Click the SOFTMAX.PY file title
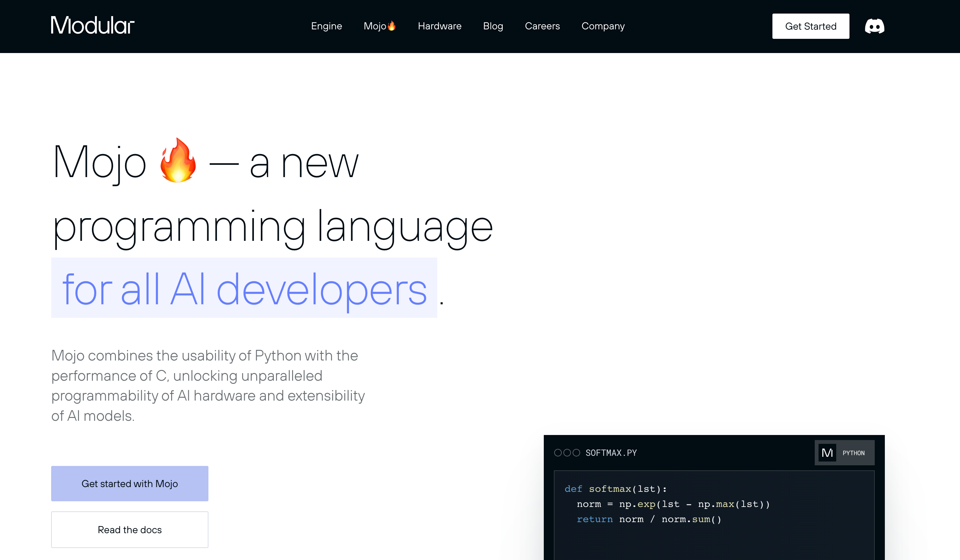 coord(611,453)
